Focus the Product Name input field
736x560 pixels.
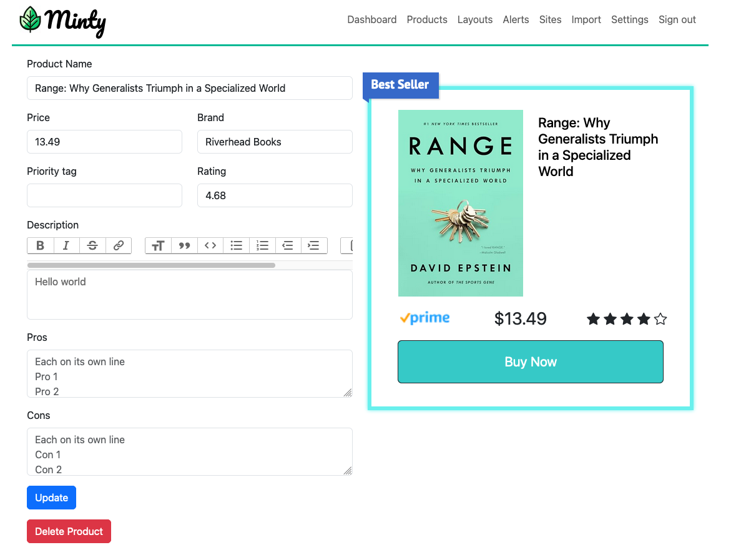point(190,88)
